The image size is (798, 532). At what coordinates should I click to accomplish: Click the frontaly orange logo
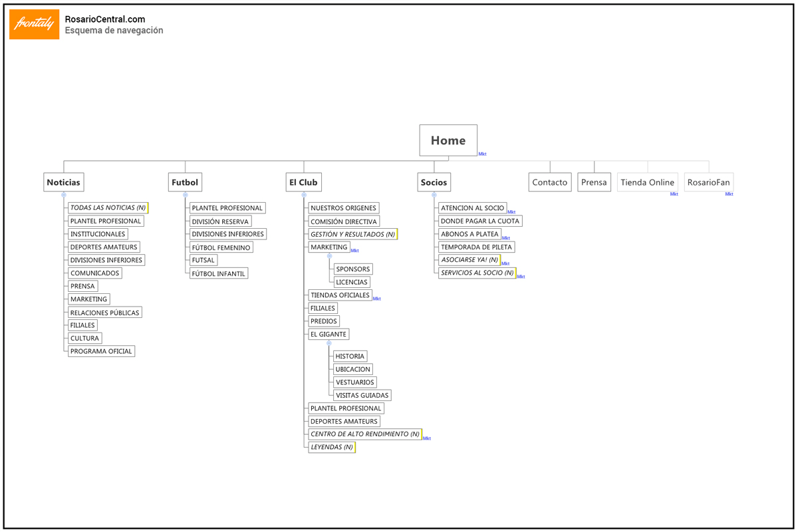[x=34, y=25]
